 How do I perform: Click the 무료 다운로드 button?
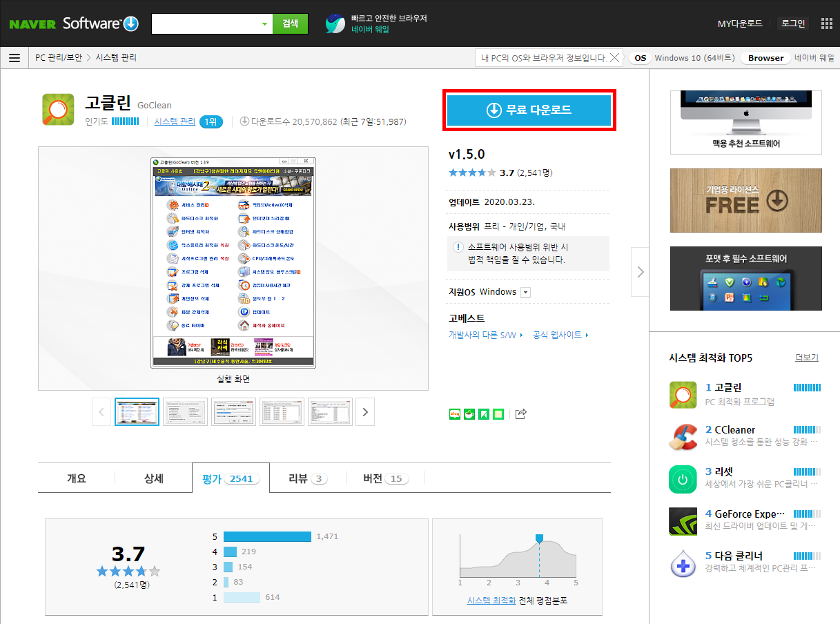click(529, 110)
